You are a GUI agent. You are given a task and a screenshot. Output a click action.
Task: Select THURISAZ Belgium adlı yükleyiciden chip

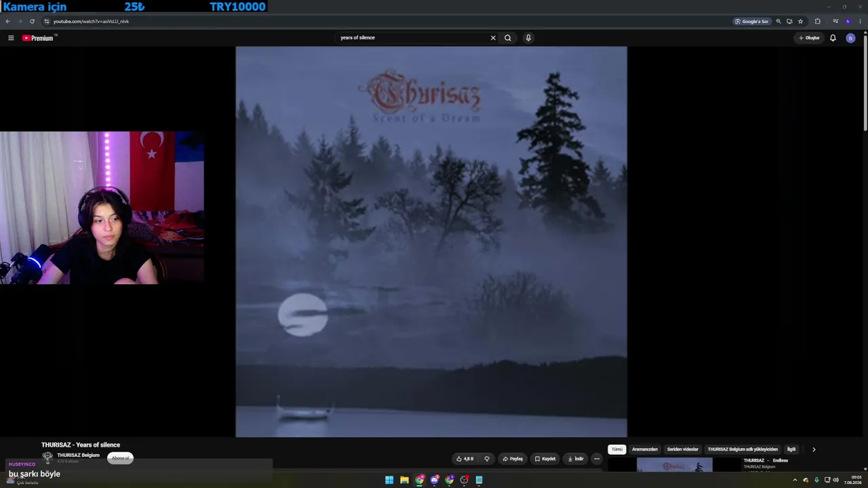743,449
